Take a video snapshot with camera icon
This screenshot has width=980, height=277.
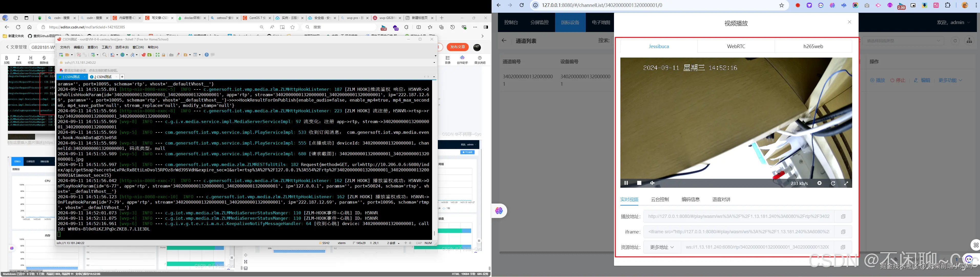click(819, 183)
